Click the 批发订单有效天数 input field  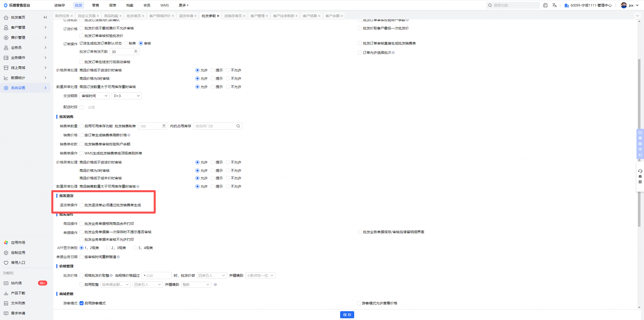click(x=122, y=52)
